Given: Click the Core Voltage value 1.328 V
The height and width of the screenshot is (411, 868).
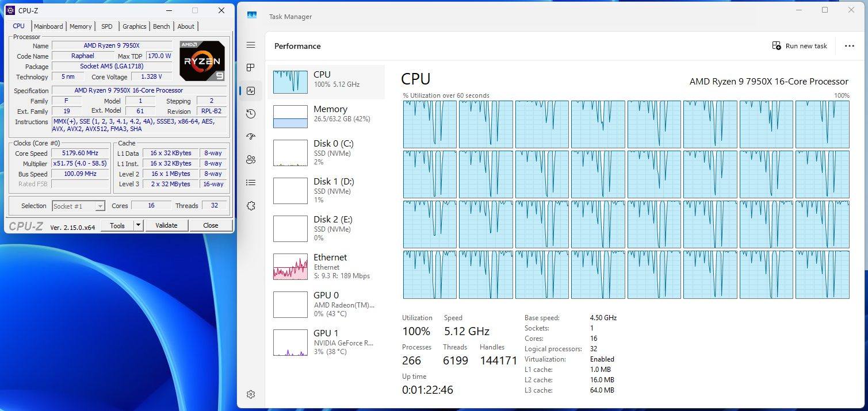Looking at the screenshot, I should 152,77.
